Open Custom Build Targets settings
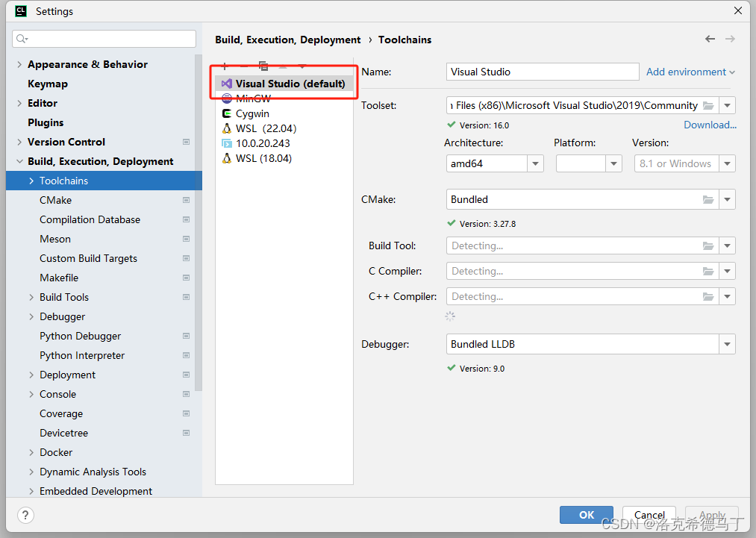 (89, 258)
